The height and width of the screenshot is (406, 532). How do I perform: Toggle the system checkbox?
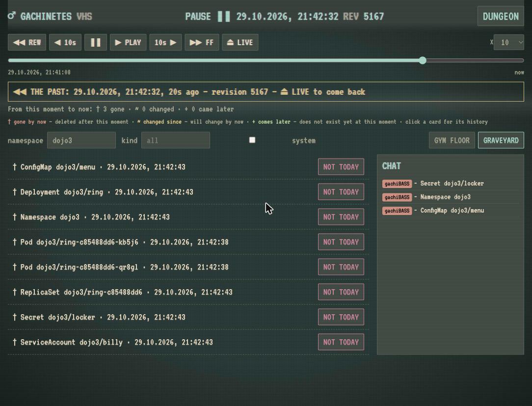(x=252, y=140)
